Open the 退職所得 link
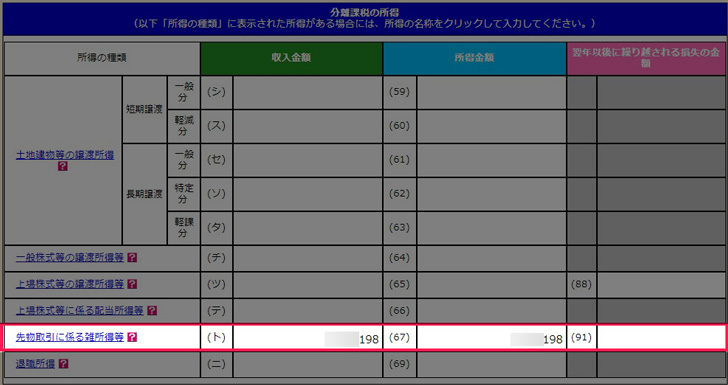Image resolution: width=728 pixels, height=385 pixels. point(35,364)
